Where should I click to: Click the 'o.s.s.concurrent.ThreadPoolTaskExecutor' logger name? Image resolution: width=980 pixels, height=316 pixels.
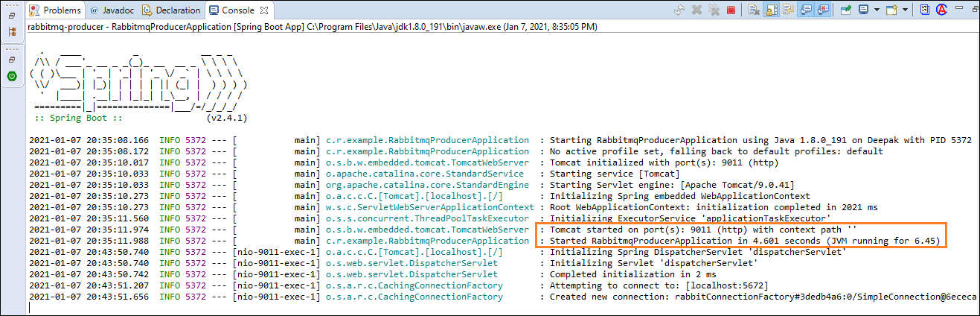point(427,218)
